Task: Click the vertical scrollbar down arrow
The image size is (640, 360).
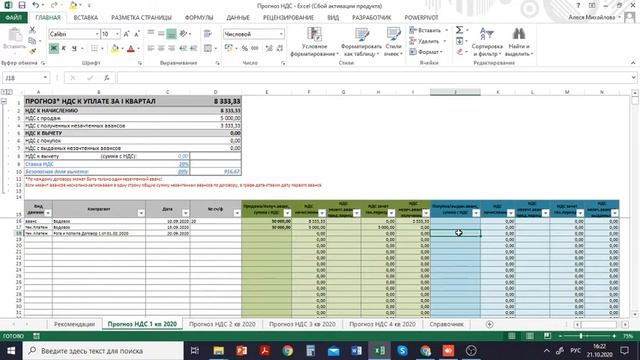Action: click(635, 314)
